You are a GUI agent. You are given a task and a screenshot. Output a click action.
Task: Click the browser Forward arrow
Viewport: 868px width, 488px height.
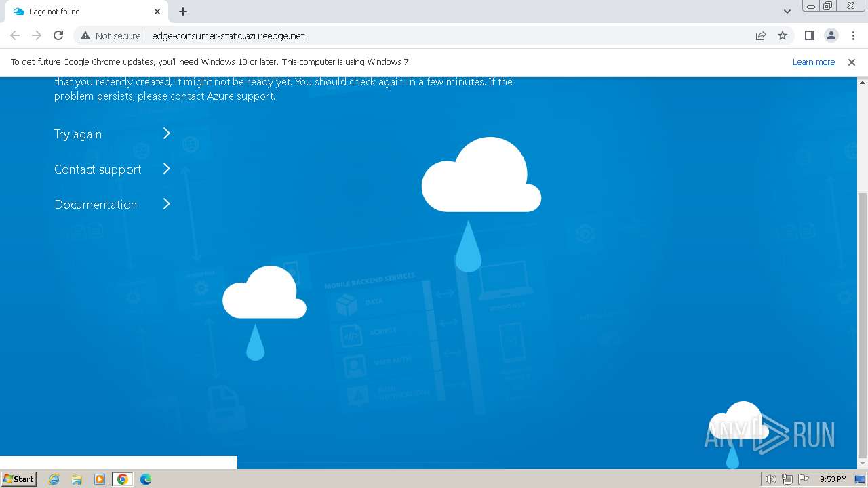point(37,36)
